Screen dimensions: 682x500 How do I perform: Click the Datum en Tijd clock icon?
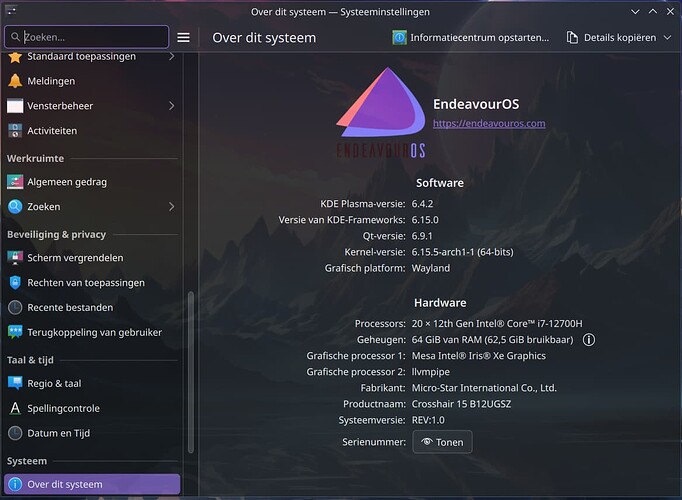tap(15, 433)
